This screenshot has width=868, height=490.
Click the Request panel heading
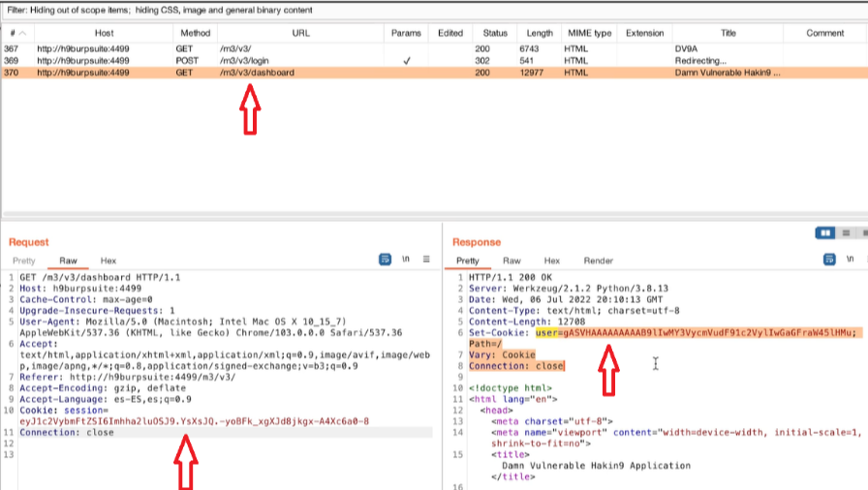29,242
